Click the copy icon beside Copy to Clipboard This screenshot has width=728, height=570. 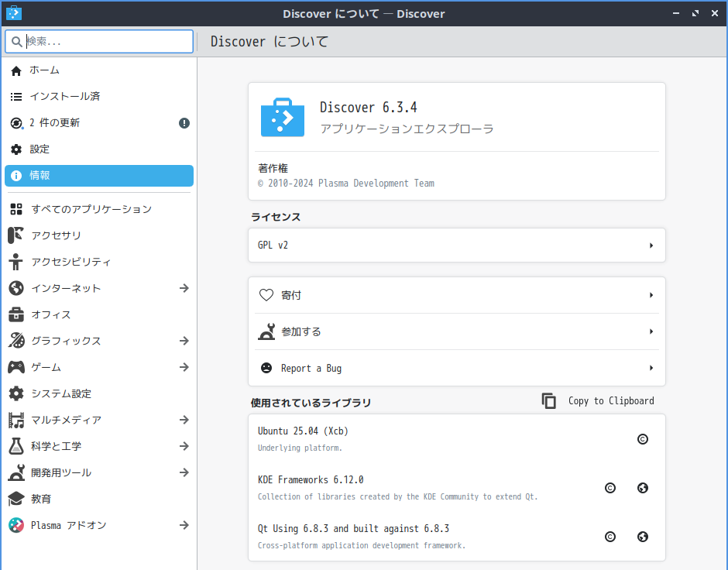click(x=549, y=401)
